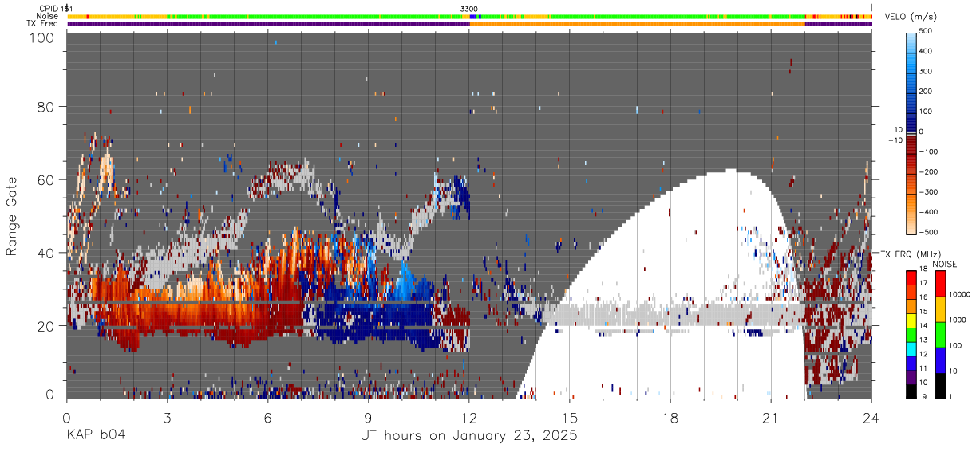Pick the black segment of NOISE legend
Viewport: 980px width, 452px height.
coord(939,385)
